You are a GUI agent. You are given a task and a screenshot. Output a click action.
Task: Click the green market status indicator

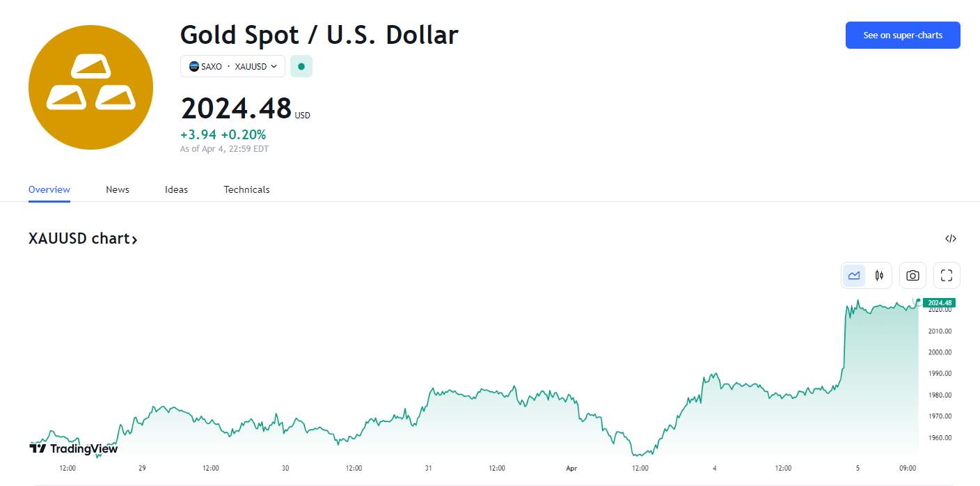click(301, 66)
